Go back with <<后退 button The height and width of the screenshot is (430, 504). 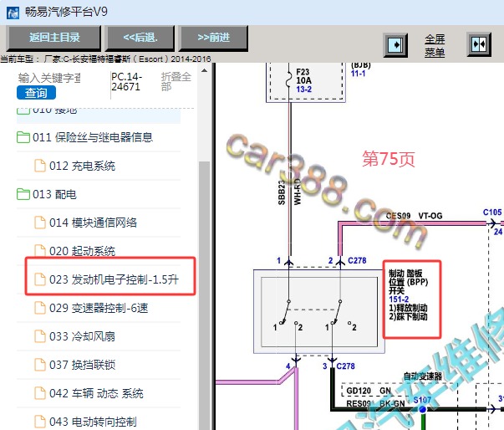tap(140, 38)
